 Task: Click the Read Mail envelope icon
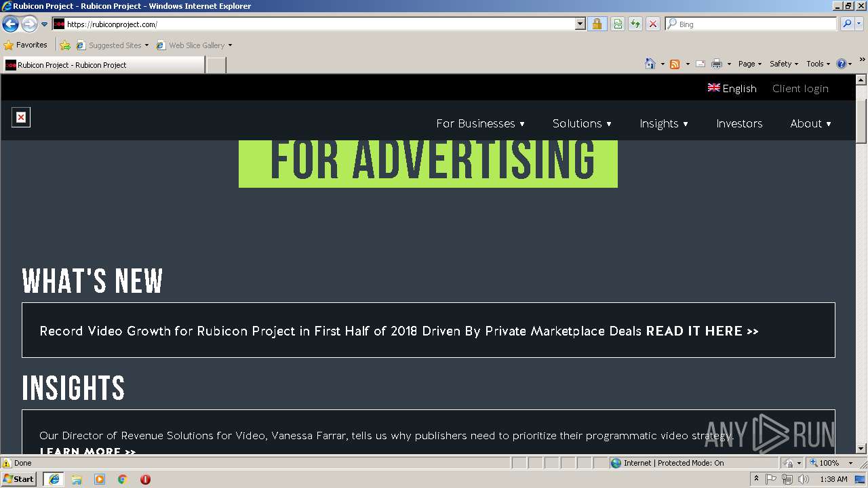tap(701, 64)
